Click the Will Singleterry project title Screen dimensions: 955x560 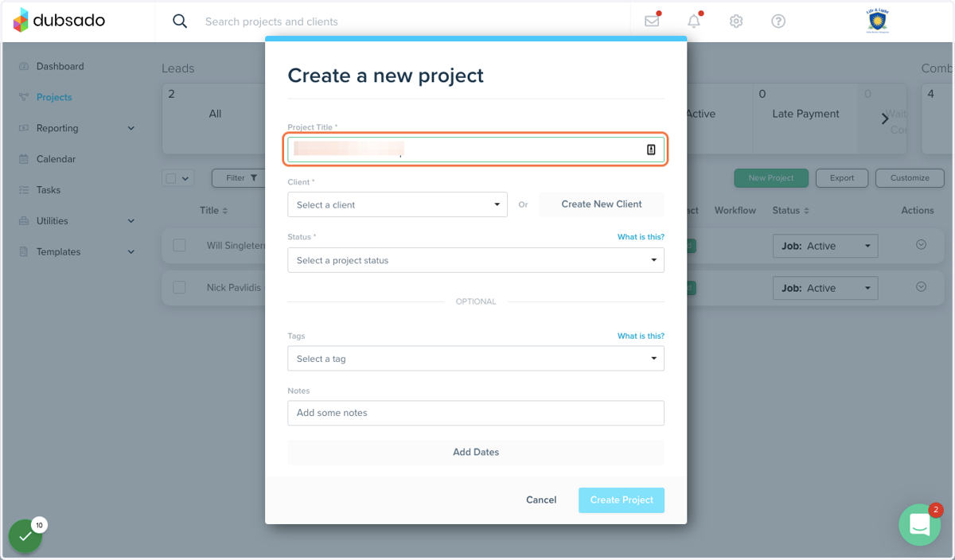[236, 246]
